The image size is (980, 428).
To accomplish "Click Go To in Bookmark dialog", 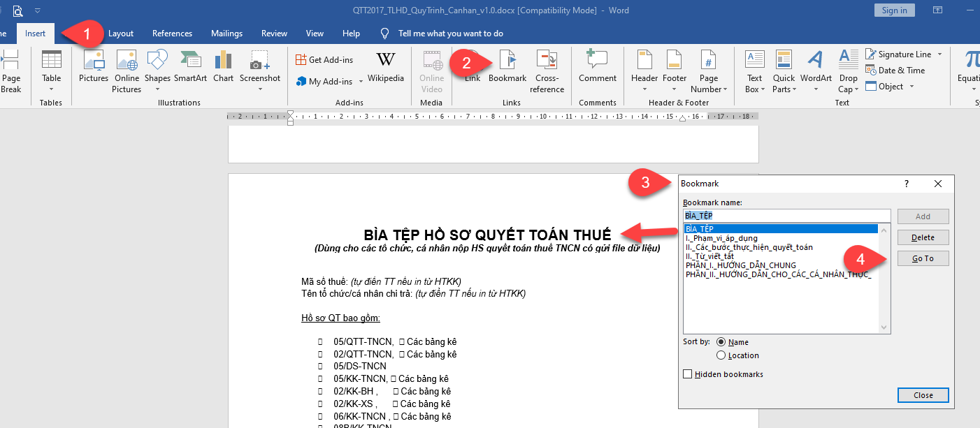I will pos(923,258).
